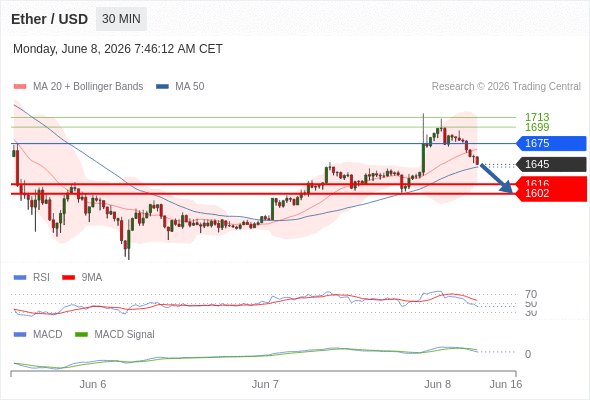Screen dimensions: 590x400
Task: Click the RSI legend label
Action: pos(41,278)
